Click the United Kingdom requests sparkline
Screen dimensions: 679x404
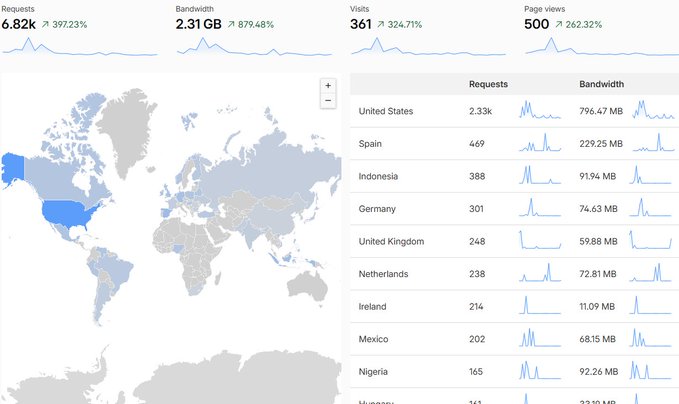[540, 240]
